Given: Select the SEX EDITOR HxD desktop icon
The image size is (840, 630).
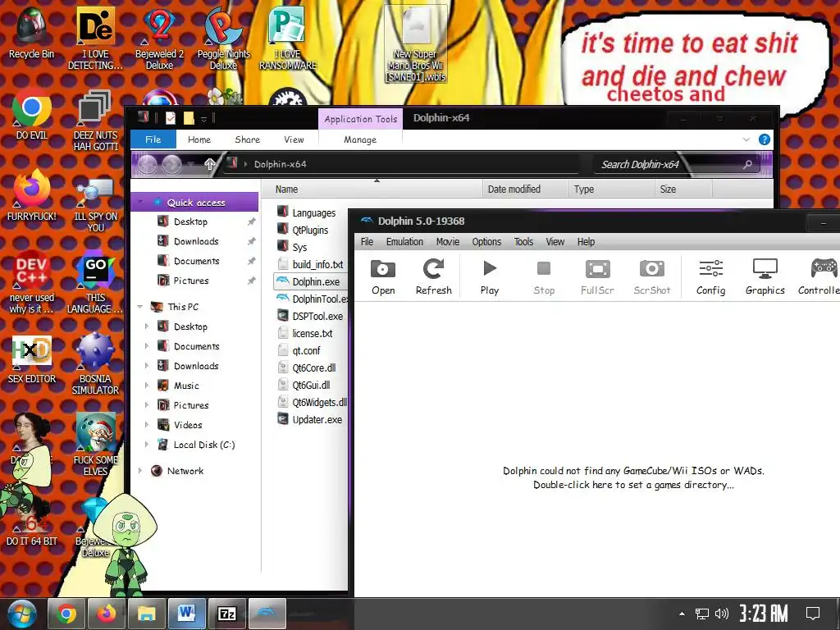Looking at the screenshot, I should (x=32, y=360).
